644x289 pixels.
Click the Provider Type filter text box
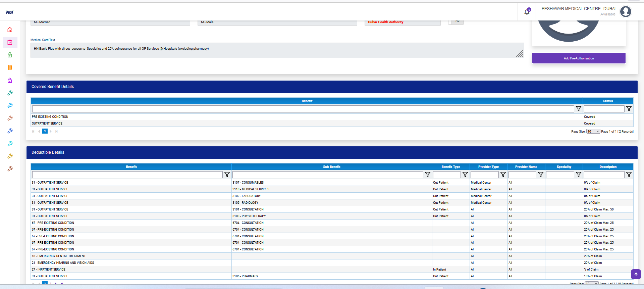click(484, 175)
